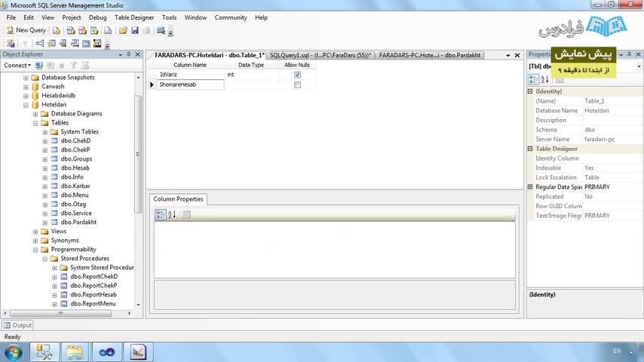This screenshot has width=644, height=362.
Task: Open the Community menu
Action: coord(231,17)
